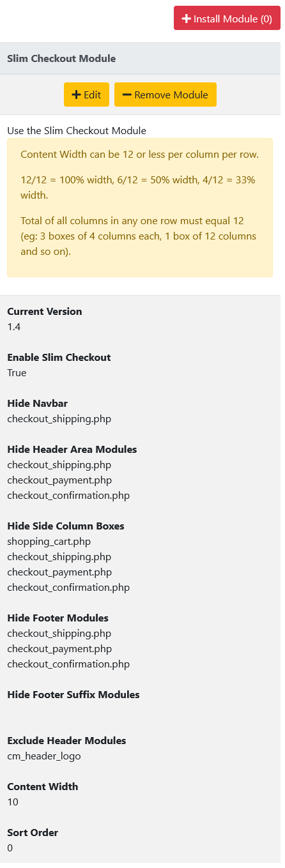Click the True value under Enable Slim Checkout
This screenshot has height=868, width=285.
pos(17,373)
